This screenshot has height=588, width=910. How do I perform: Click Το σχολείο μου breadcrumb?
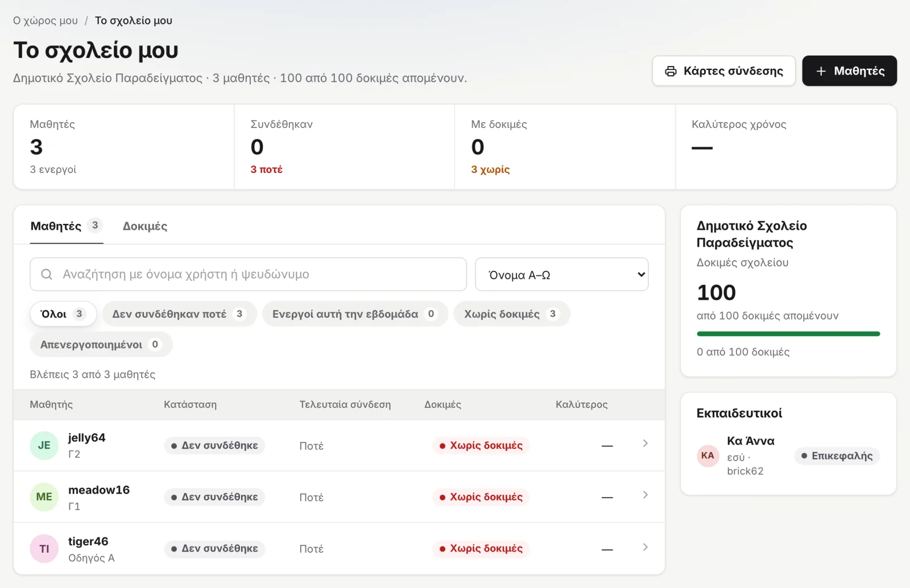click(x=134, y=20)
